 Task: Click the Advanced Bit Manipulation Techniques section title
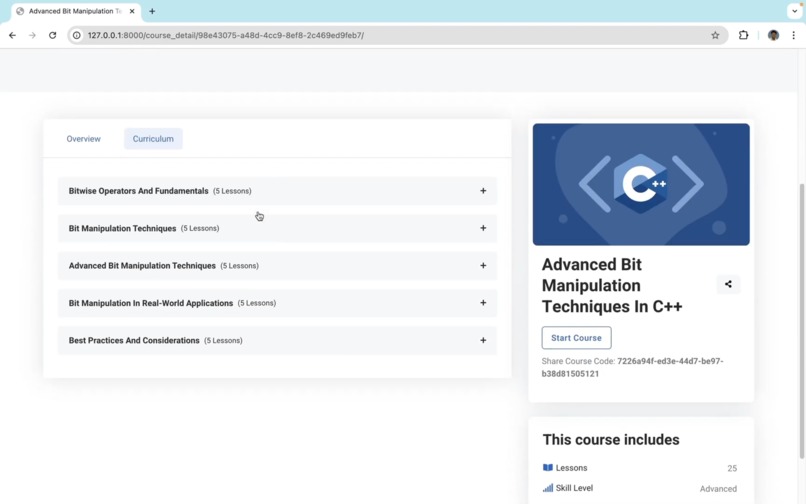(142, 266)
